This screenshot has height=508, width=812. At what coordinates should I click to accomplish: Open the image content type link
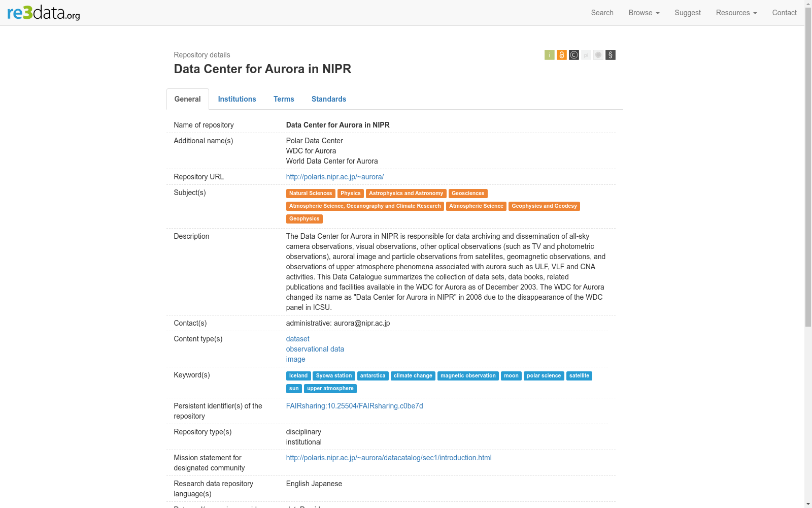pos(296,359)
